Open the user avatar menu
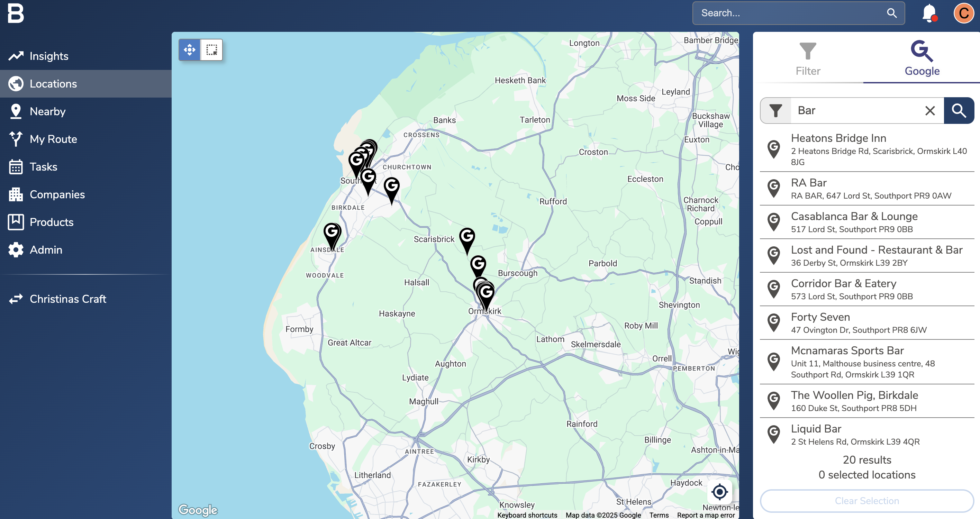980x519 pixels. point(963,13)
